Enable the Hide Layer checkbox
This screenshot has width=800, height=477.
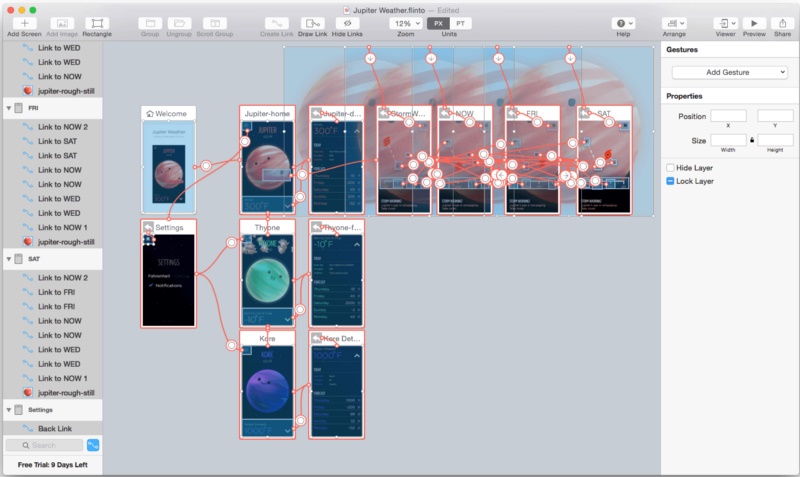pyautogui.click(x=670, y=167)
